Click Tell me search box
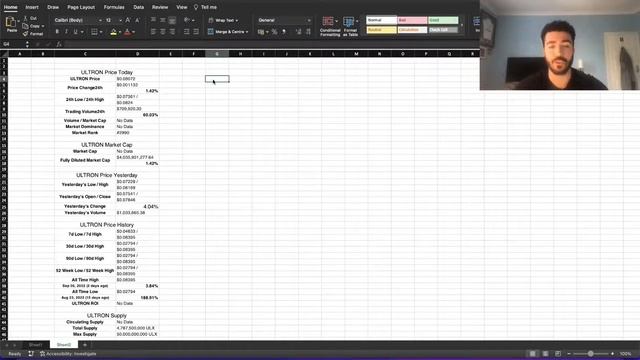This screenshot has width=640, height=360. pyautogui.click(x=205, y=7)
